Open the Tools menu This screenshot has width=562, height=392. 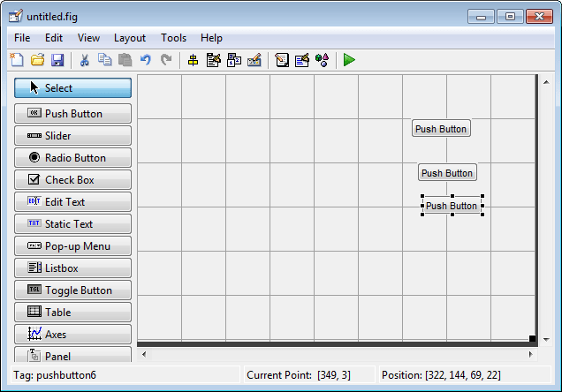173,38
